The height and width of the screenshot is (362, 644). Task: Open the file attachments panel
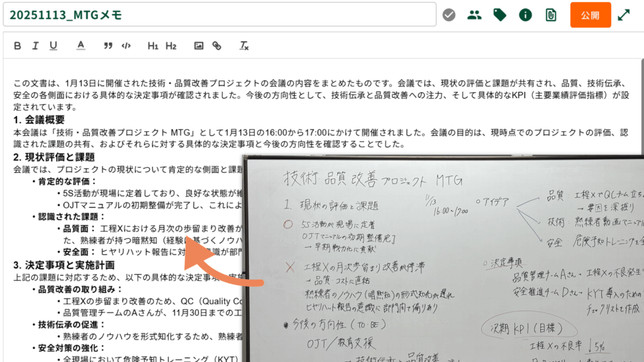(551, 15)
